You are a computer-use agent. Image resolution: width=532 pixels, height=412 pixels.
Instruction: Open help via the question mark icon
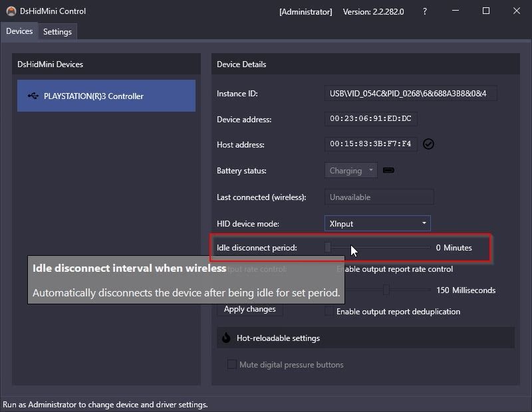coord(425,11)
